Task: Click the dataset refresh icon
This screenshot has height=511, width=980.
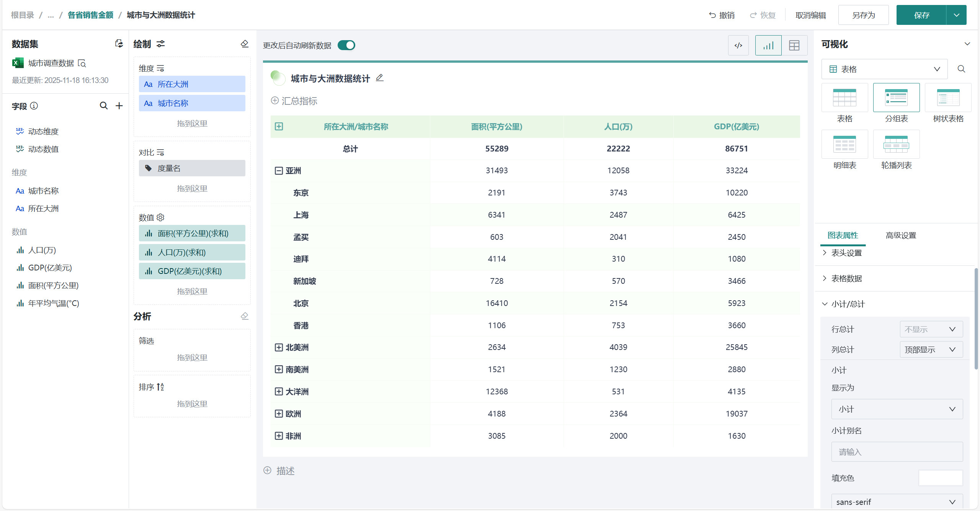Action: point(119,44)
